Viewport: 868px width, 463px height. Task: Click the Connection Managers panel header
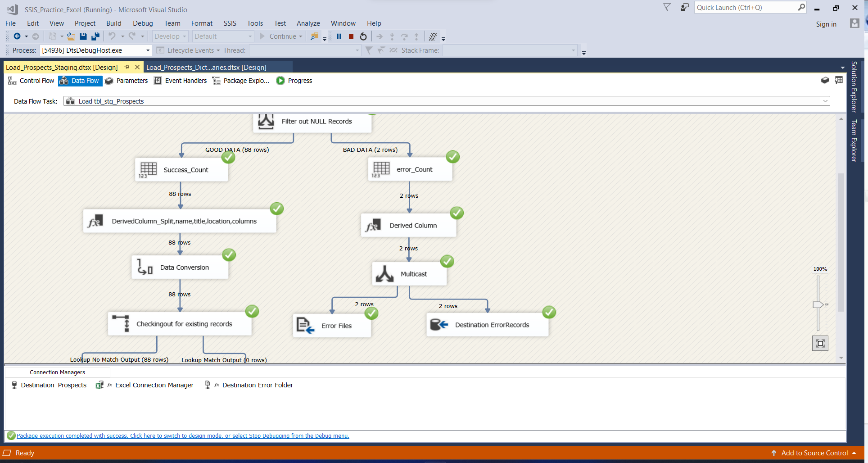pos(57,372)
